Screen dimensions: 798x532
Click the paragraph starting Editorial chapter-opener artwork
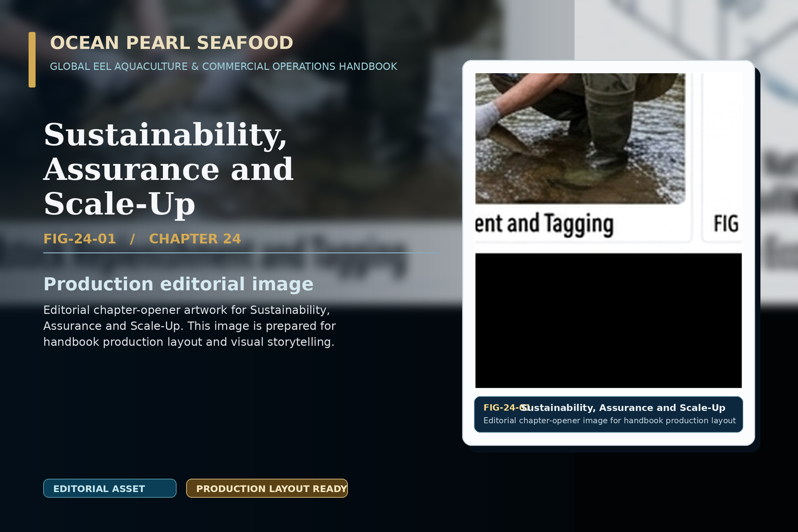coord(190,326)
